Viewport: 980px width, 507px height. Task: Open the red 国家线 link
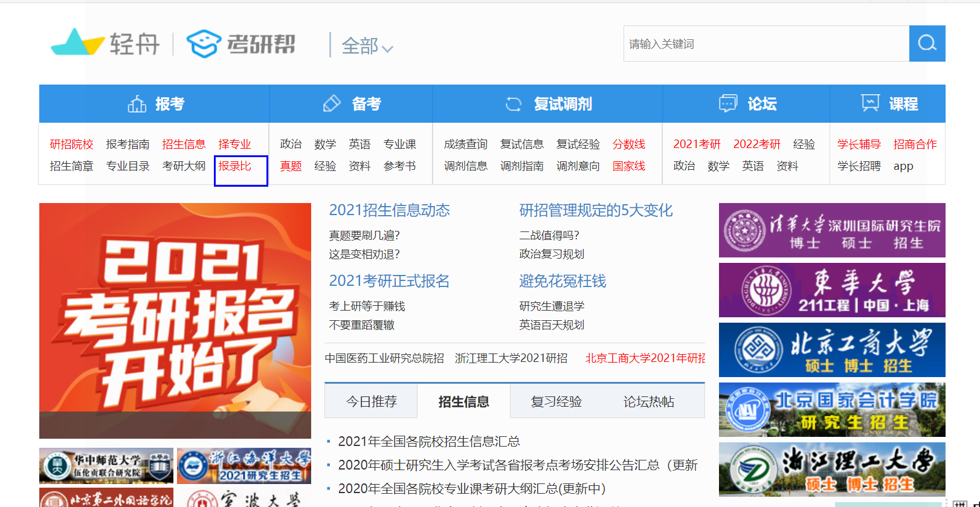(628, 166)
